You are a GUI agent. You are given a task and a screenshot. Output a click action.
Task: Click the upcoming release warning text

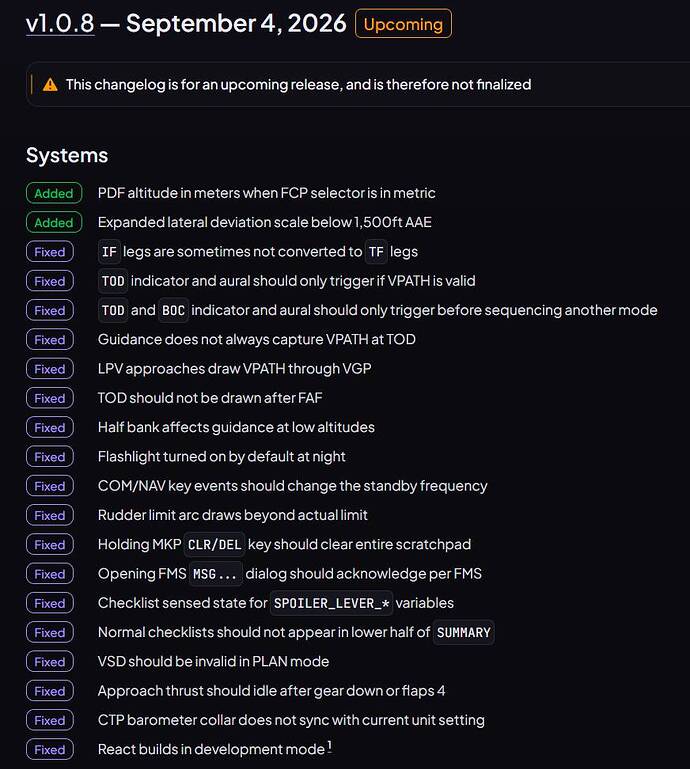point(298,84)
